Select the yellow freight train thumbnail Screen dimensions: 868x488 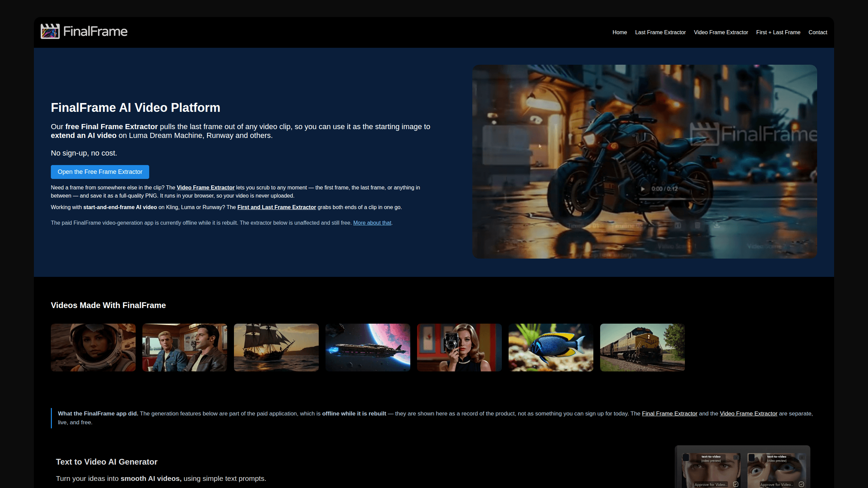[x=643, y=347]
